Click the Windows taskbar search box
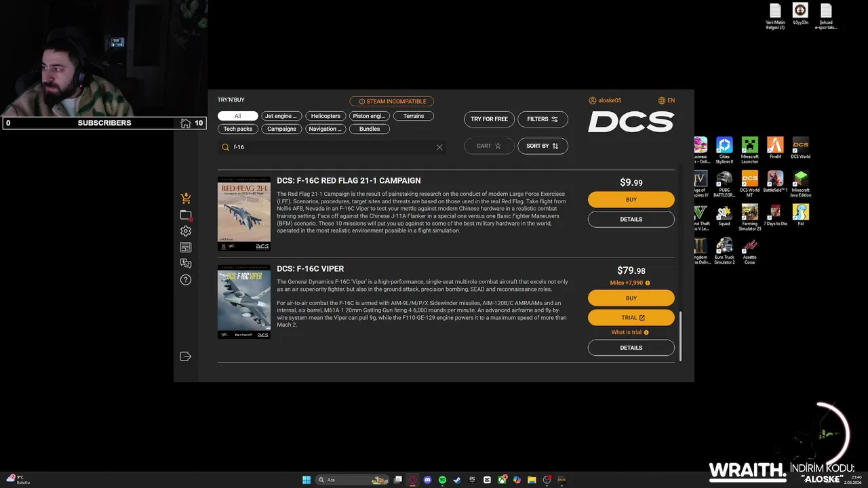The width and height of the screenshot is (868, 488). [352, 480]
